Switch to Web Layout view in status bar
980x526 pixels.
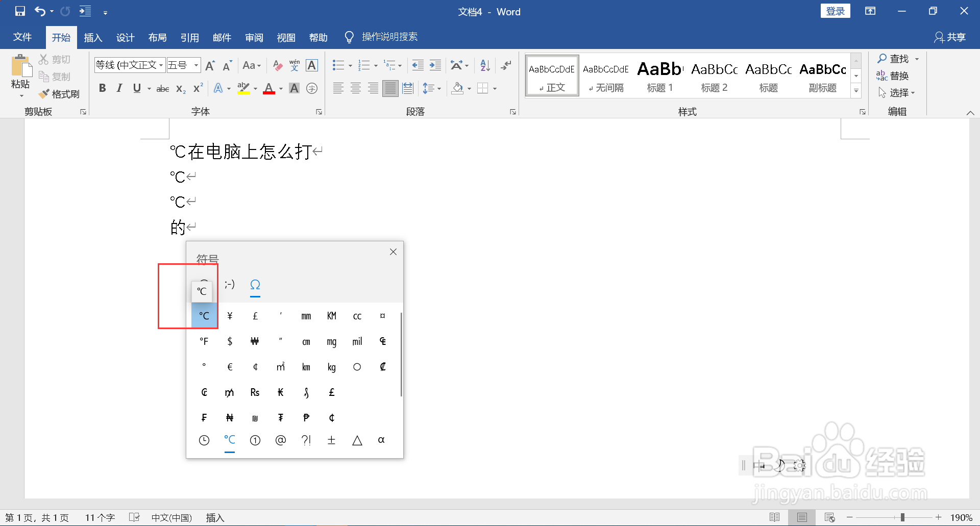coord(830,517)
